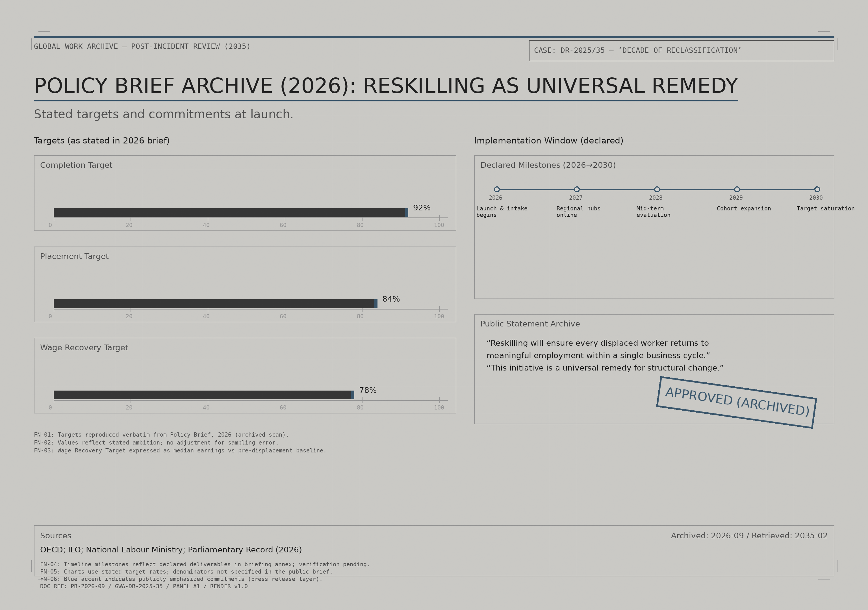This screenshot has width=868, height=610.
Task: Click the Declared Milestones panel heading
Action: coord(548,165)
